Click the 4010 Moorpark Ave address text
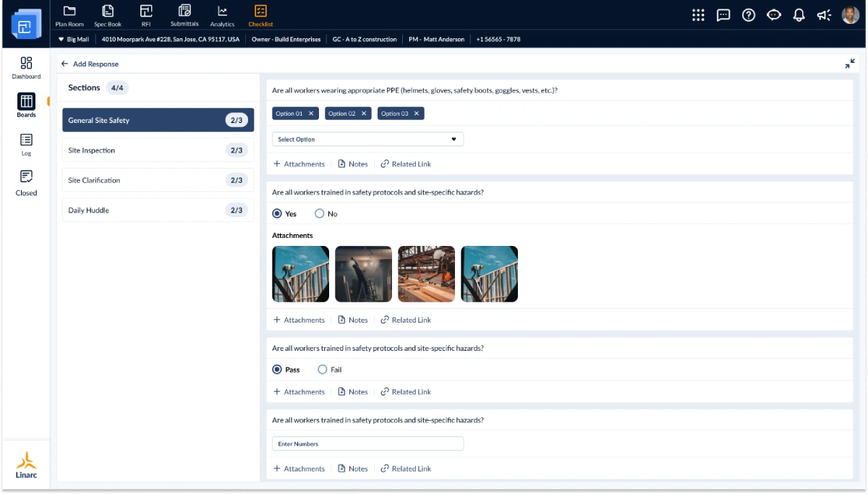 coord(171,39)
